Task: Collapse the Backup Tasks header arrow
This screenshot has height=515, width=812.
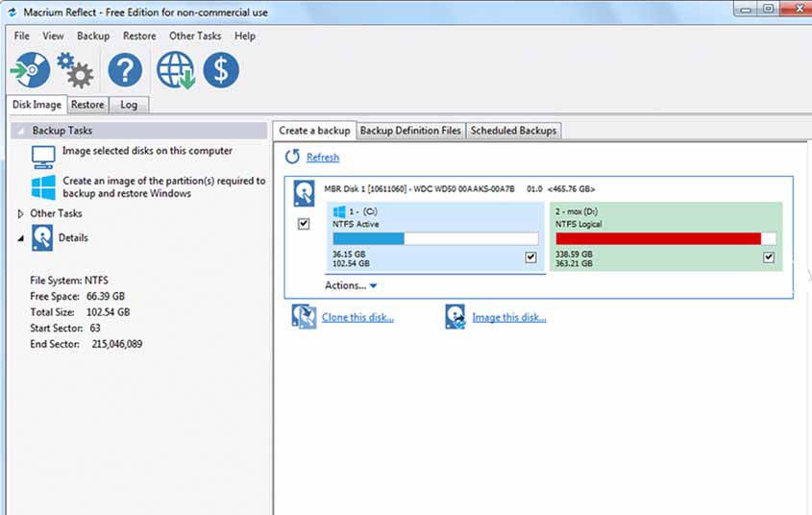Action: pos(21,131)
